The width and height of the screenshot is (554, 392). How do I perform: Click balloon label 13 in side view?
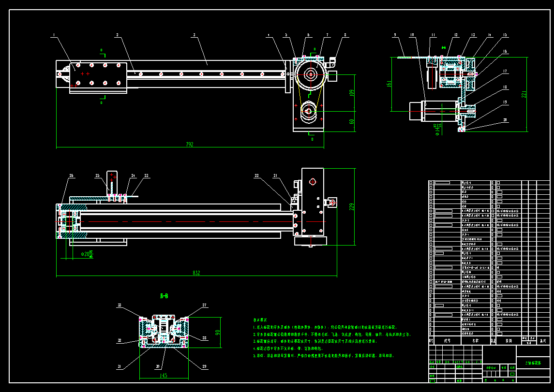(x=473, y=35)
